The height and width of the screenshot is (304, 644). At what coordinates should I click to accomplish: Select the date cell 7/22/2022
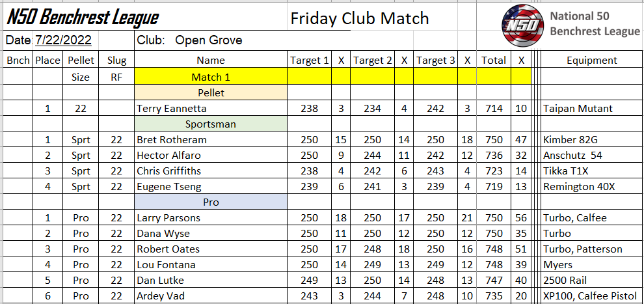(x=63, y=40)
